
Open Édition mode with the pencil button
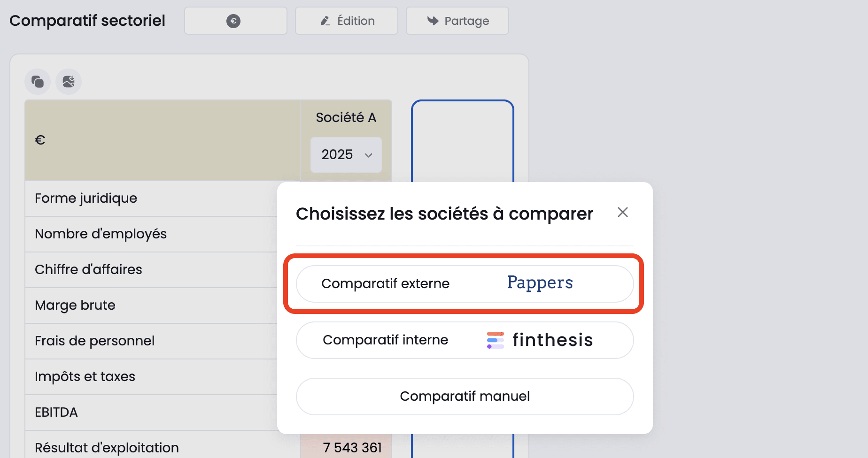pyautogui.click(x=347, y=21)
